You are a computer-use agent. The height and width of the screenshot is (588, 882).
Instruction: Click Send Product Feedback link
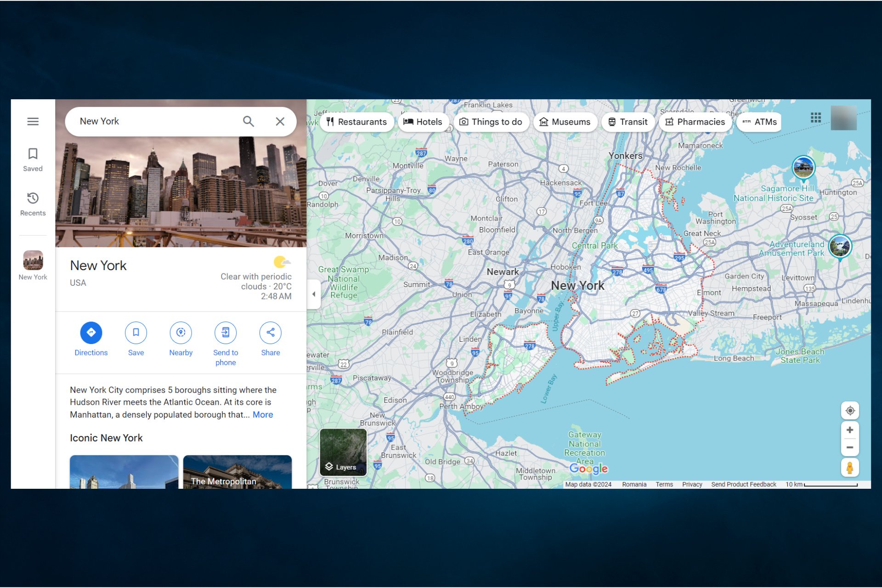(744, 484)
